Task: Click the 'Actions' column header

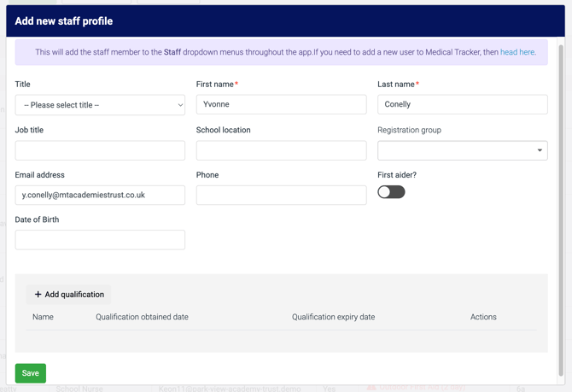Action: tap(483, 317)
